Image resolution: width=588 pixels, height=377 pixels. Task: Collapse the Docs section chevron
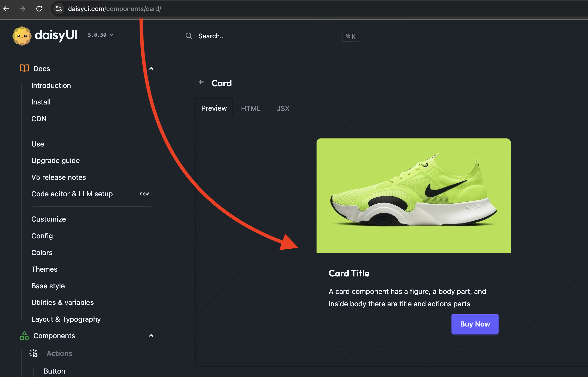point(151,69)
